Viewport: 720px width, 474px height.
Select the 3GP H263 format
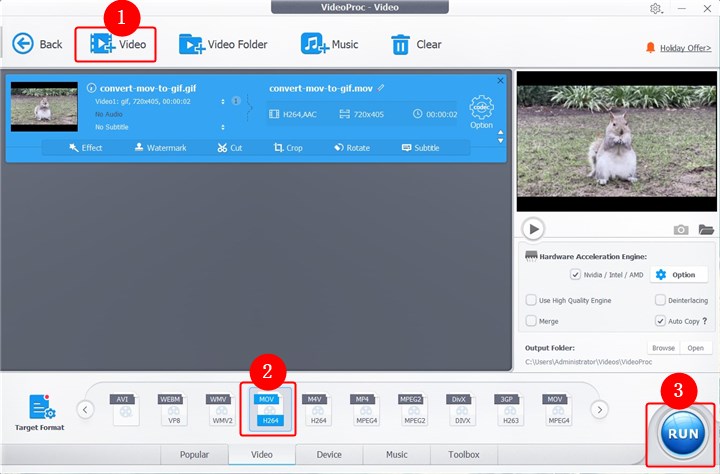tap(509, 409)
